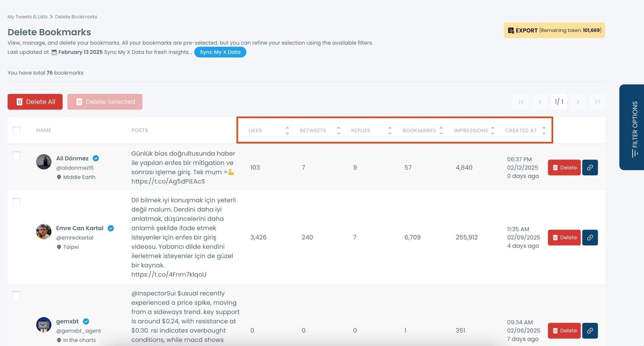Sort Impressions column descending
This screenshot has height=346, width=644.
492,133
